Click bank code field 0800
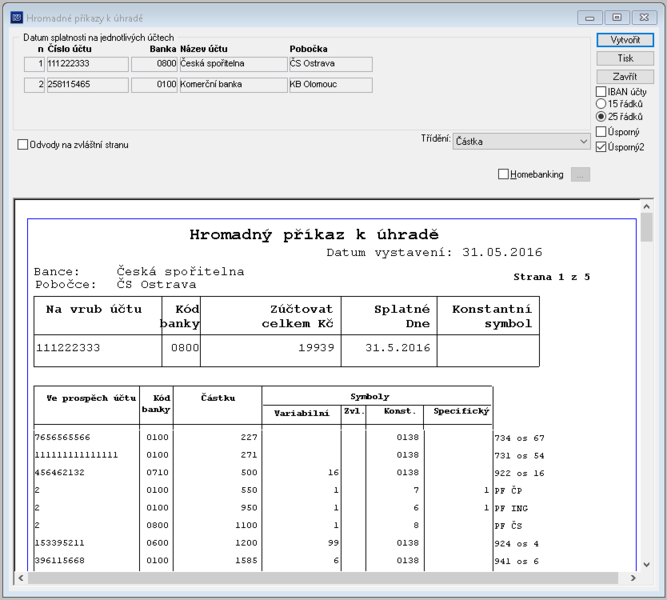 point(154,64)
